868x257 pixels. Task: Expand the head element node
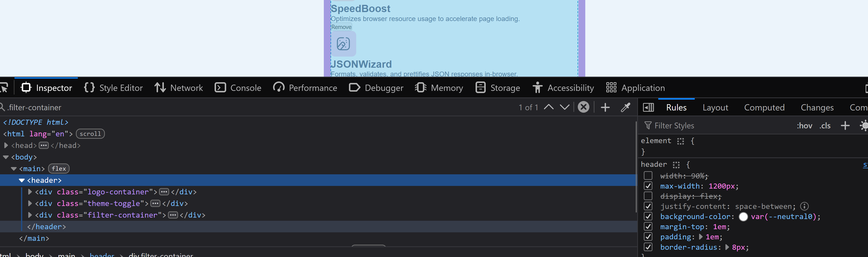(6, 145)
